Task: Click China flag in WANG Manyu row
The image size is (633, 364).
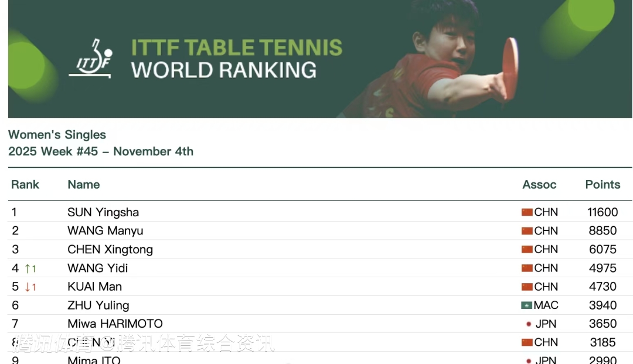Action: [527, 231]
